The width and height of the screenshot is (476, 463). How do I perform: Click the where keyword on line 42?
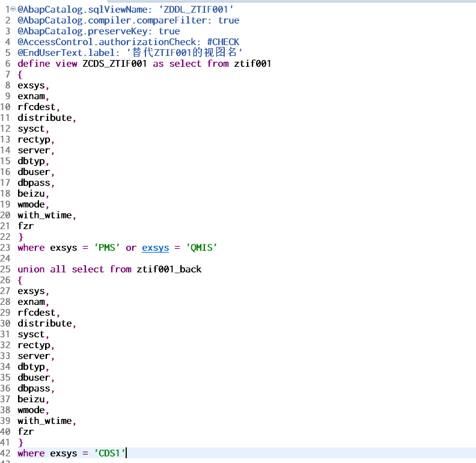point(31,453)
